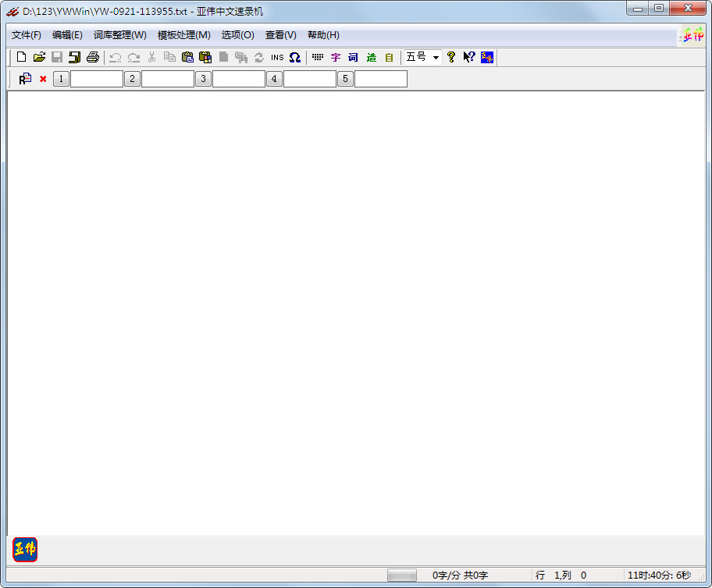Toggle INS insert mode indicator
The height and width of the screenshot is (588, 712).
[277, 57]
